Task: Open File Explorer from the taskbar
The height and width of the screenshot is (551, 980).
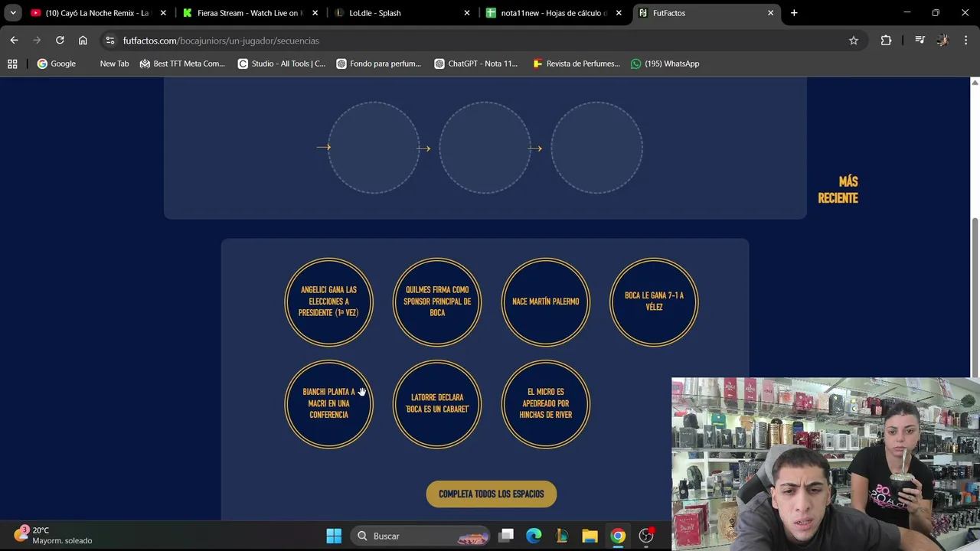Action: [x=590, y=536]
